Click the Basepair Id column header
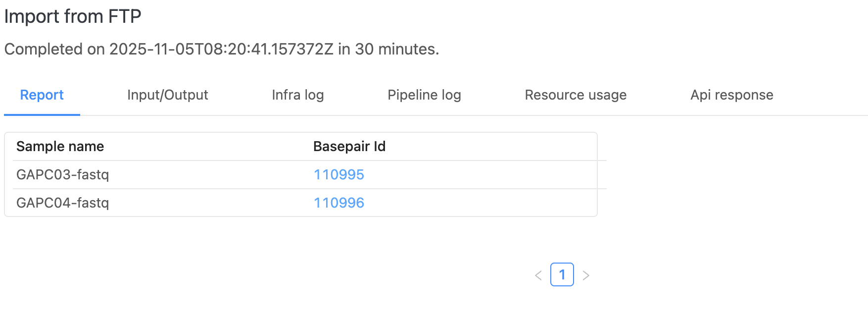 [348, 146]
